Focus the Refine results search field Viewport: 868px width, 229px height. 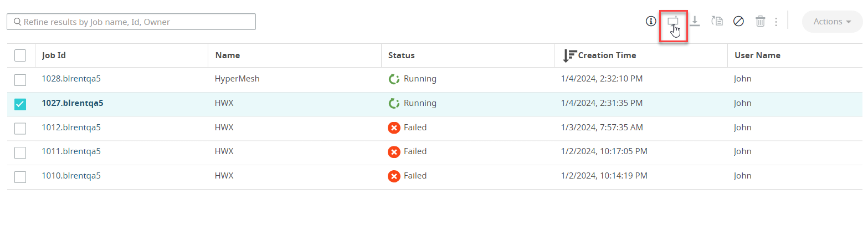pyautogui.click(x=131, y=22)
